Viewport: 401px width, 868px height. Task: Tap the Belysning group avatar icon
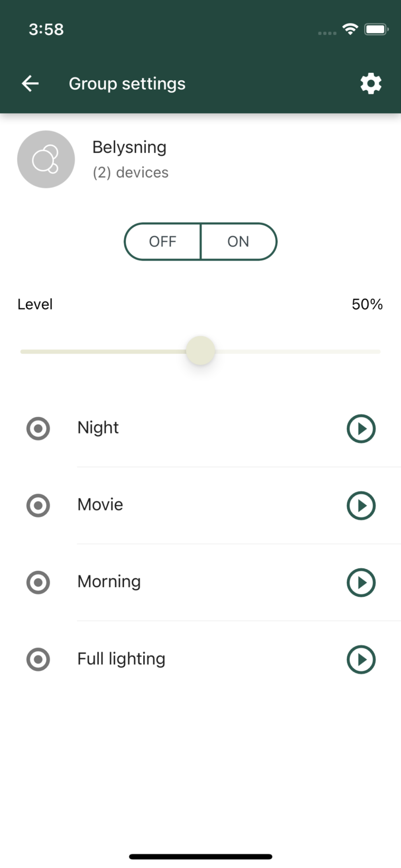tap(46, 159)
